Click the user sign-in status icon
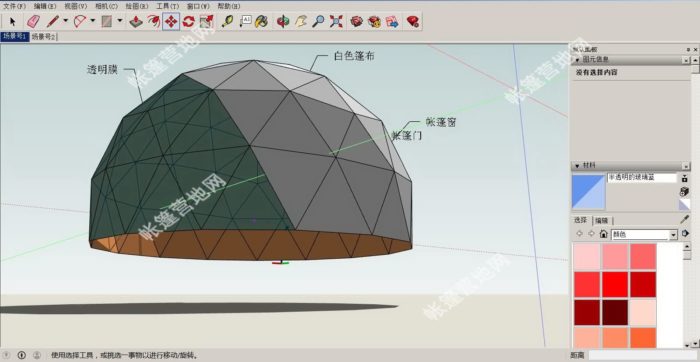The image size is (700, 362). click(x=37, y=355)
